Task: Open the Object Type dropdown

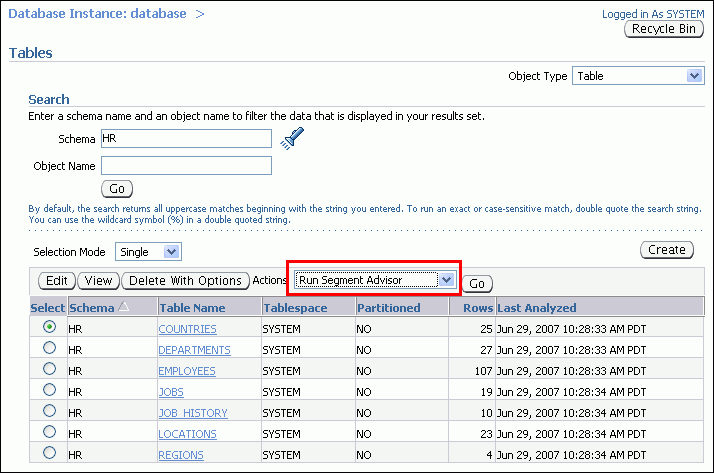Action: pos(637,76)
